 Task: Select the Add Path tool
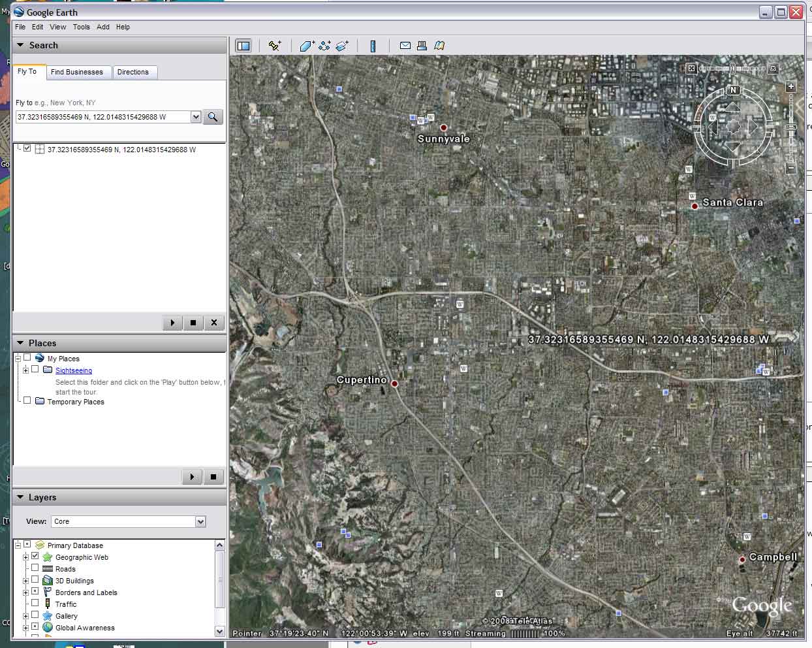point(324,46)
